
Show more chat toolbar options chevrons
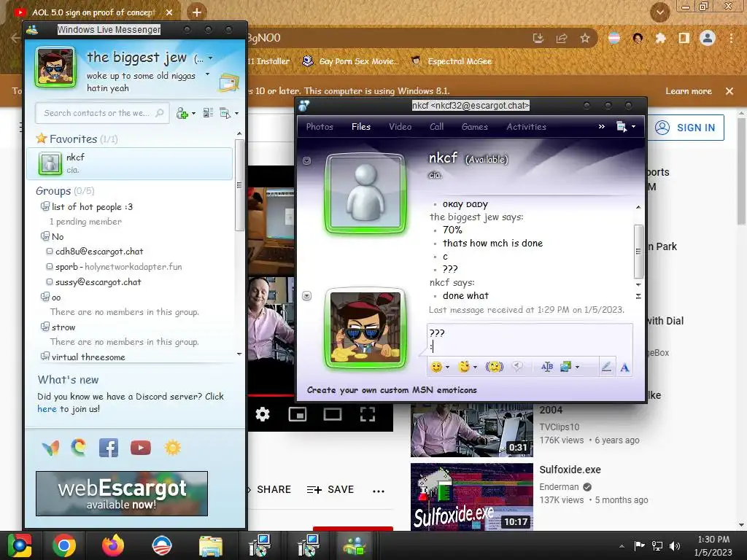(602, 126)
